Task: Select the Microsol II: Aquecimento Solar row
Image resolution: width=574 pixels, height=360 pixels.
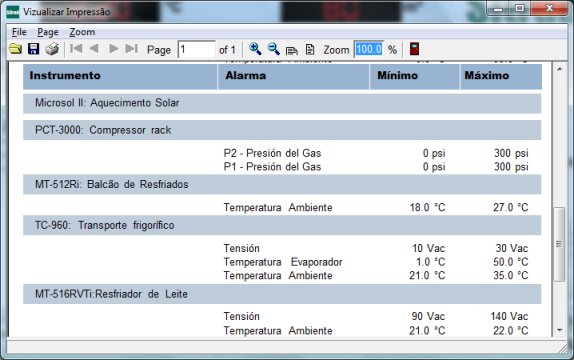Action: [282, 103]
